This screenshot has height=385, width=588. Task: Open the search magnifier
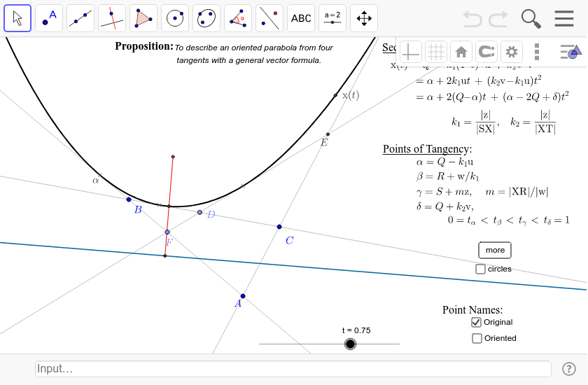coord(531,19)
